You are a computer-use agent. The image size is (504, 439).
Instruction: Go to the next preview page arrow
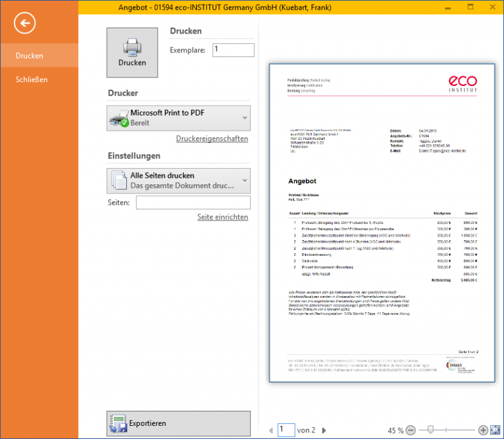tap(324, 430)
